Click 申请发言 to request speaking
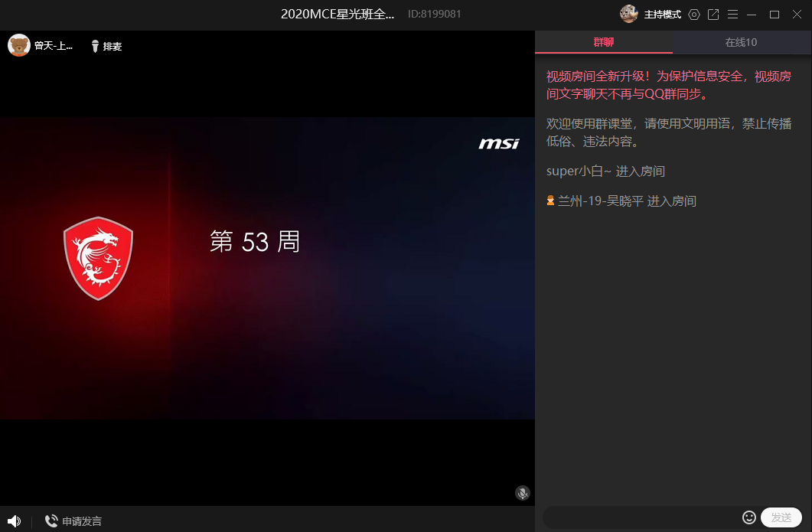 coord(73,521)
